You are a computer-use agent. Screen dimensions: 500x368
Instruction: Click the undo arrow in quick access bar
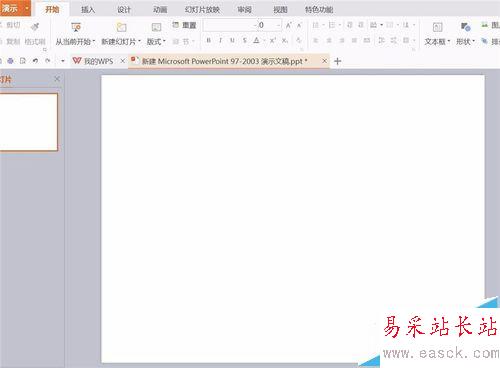(x=35, y=61)
